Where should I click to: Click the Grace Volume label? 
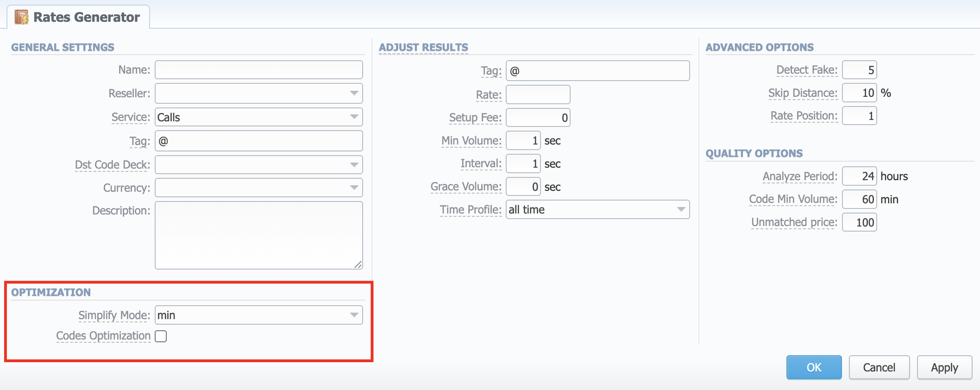coord(466,187)
